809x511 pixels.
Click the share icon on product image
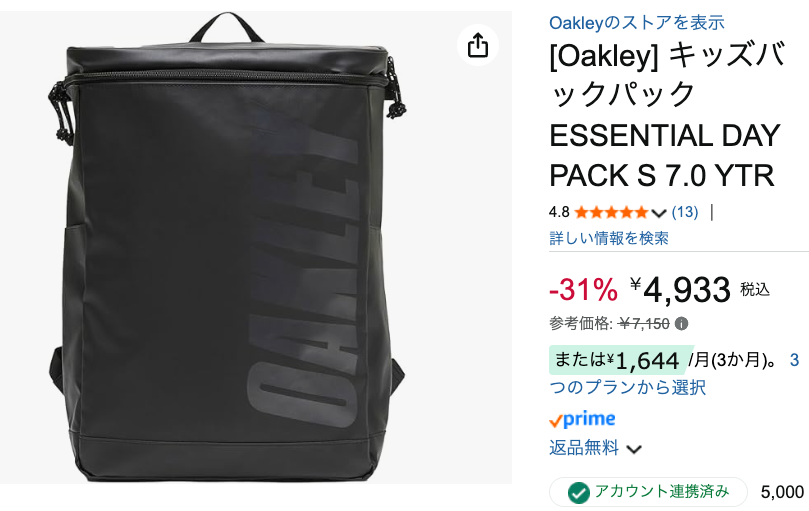(478, 45)
